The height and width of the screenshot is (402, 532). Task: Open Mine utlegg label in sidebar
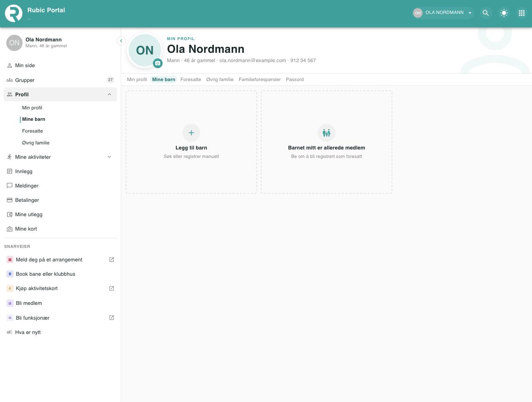[29, 215]
